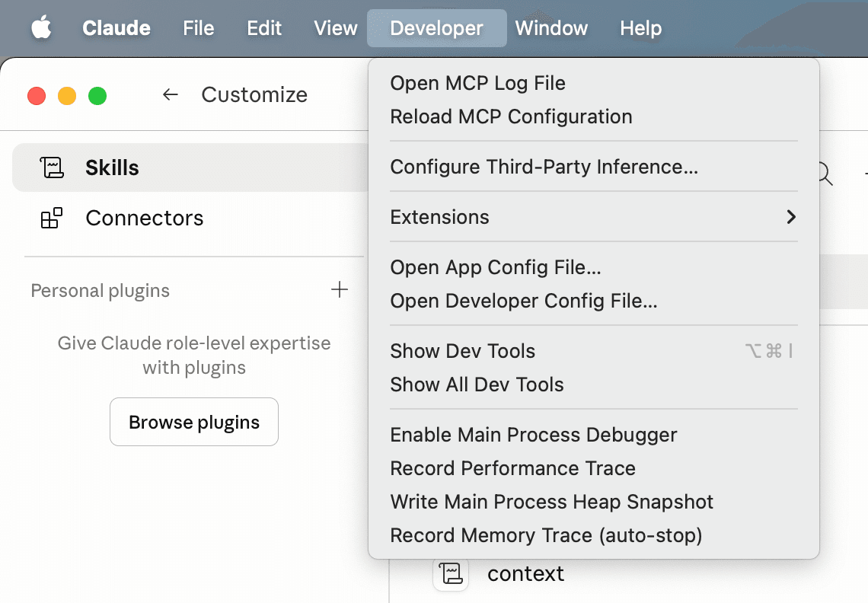868x603 pixels.
Task: Select Write Main Process Heap Snapshot
Action: coord(593,502)
